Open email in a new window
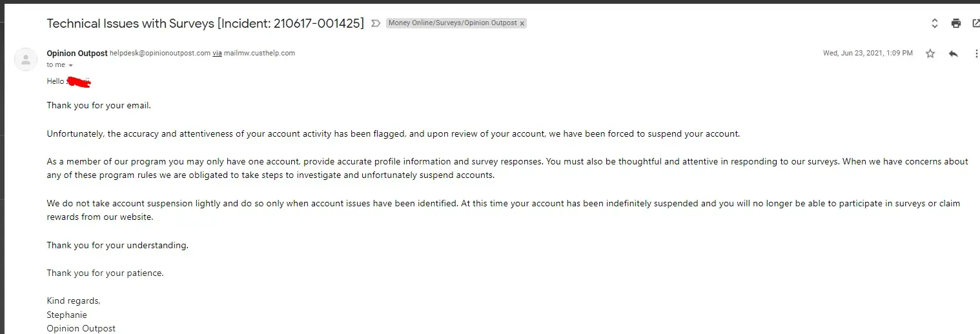The width and height of the screenshot is (980, 334). pos(975,23)
